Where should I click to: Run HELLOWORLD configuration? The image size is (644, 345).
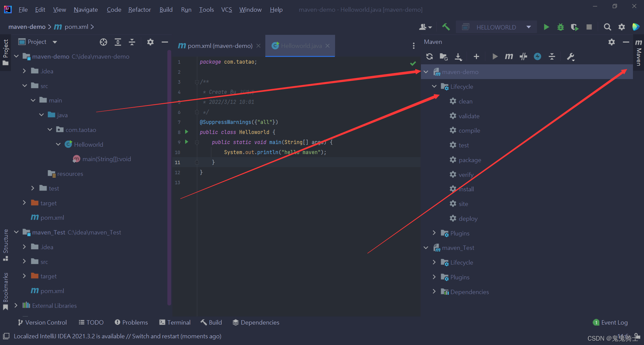tap(546, 27)
